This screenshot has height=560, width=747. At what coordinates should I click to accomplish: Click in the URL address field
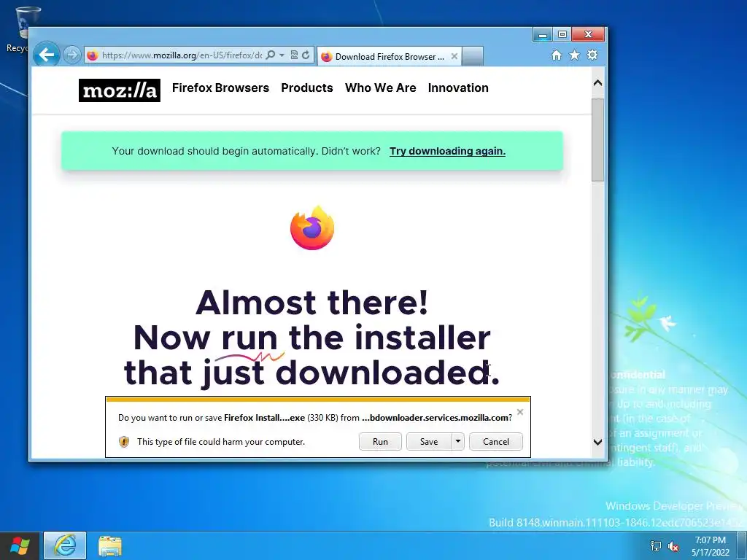[x=182, y=55]
